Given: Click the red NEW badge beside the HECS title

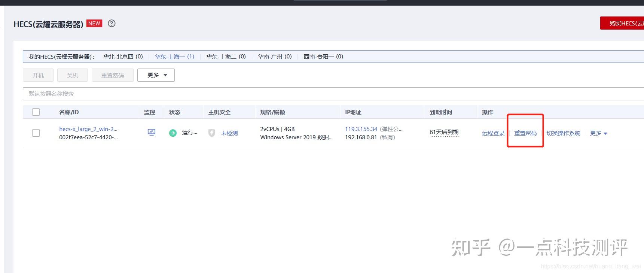Looking at the screenshot, I should tap(94, 23).
